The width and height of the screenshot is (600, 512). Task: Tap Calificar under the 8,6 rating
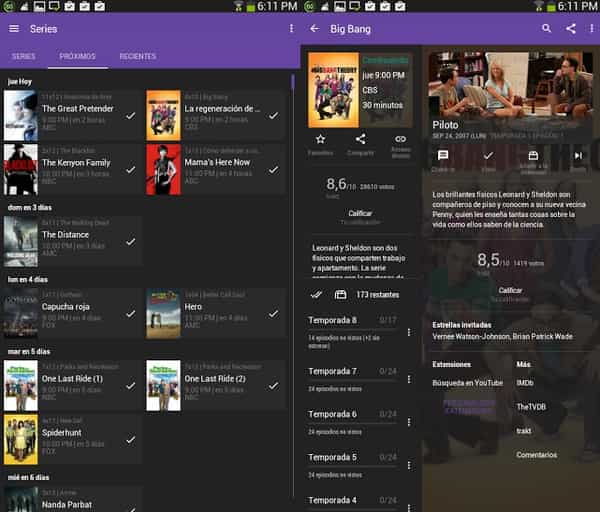tap(360, 214)
